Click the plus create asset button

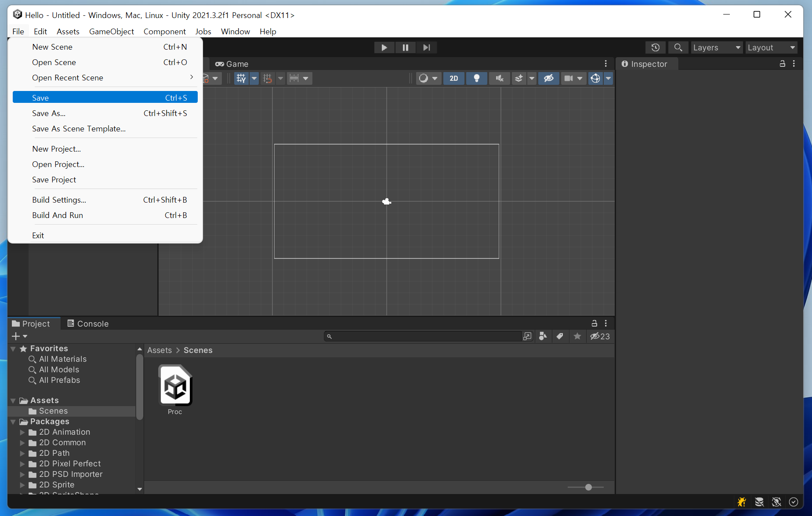click(19, 336)
